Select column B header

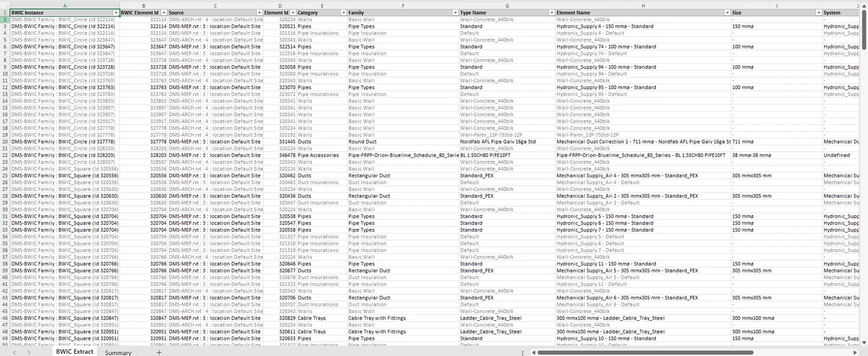[x=144, y=5]
